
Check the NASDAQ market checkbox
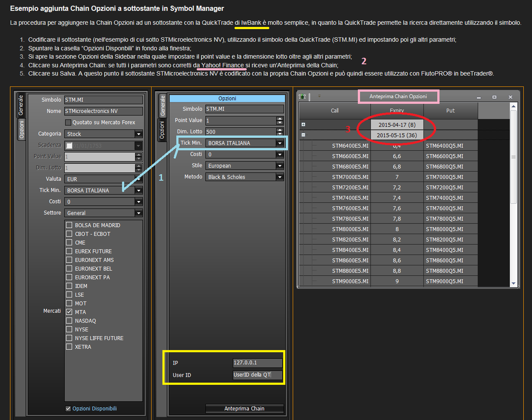69,321
